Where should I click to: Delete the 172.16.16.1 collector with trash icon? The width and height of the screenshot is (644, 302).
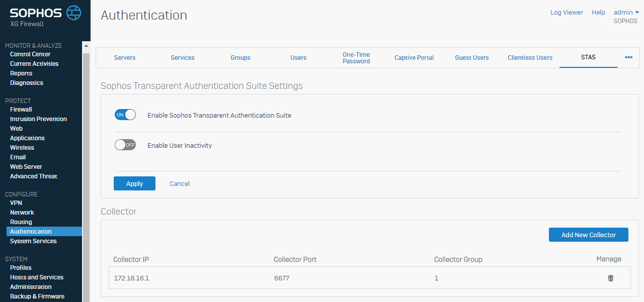pyautogui.click(x=610, y=278)
